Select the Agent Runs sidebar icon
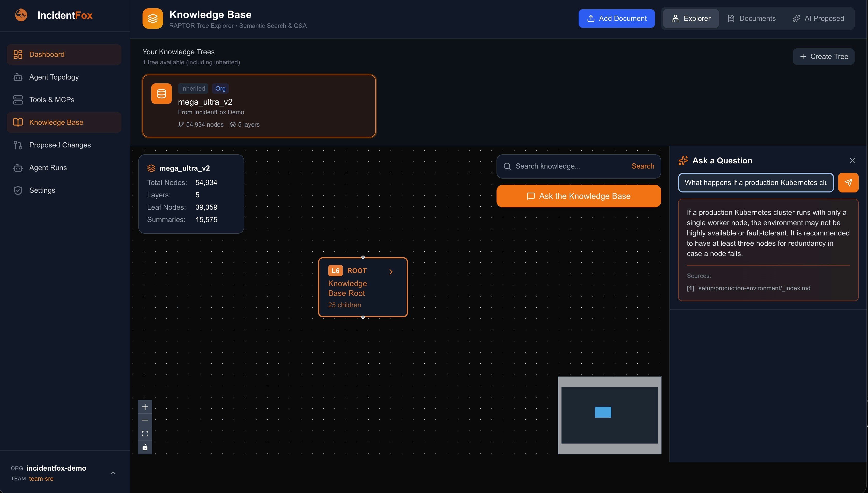Screen dimensions: 868x493 [18, 168]
